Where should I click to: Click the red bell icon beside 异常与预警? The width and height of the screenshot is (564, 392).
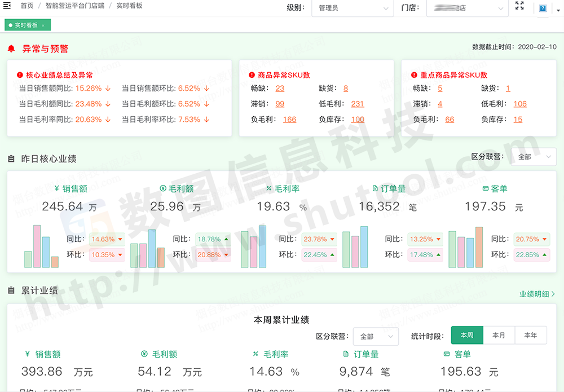tap(11, 49)
